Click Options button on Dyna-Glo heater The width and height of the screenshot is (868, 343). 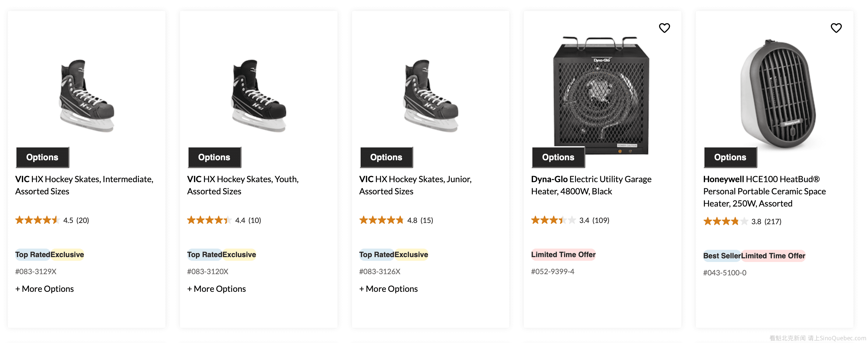point(558,157)
